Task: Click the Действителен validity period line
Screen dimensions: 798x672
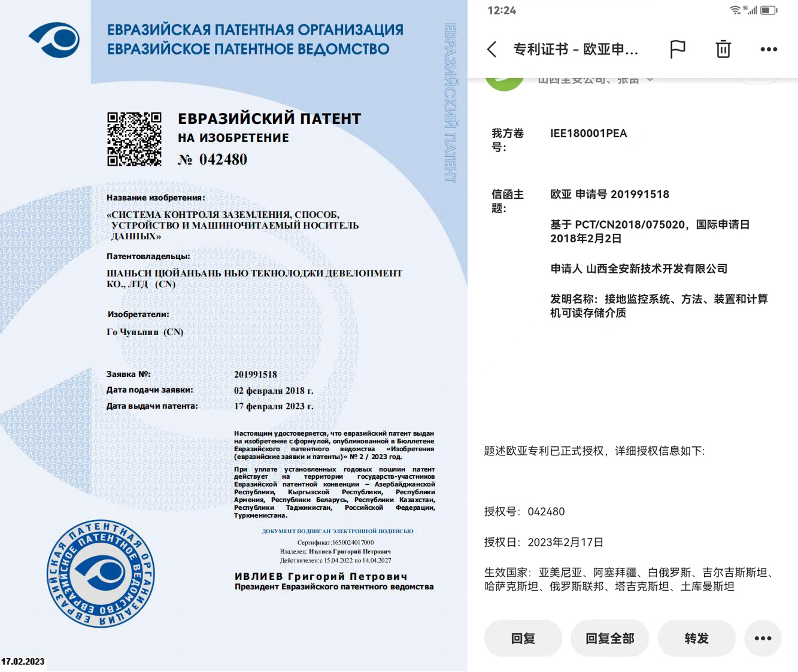Action: tap(335, 561)
